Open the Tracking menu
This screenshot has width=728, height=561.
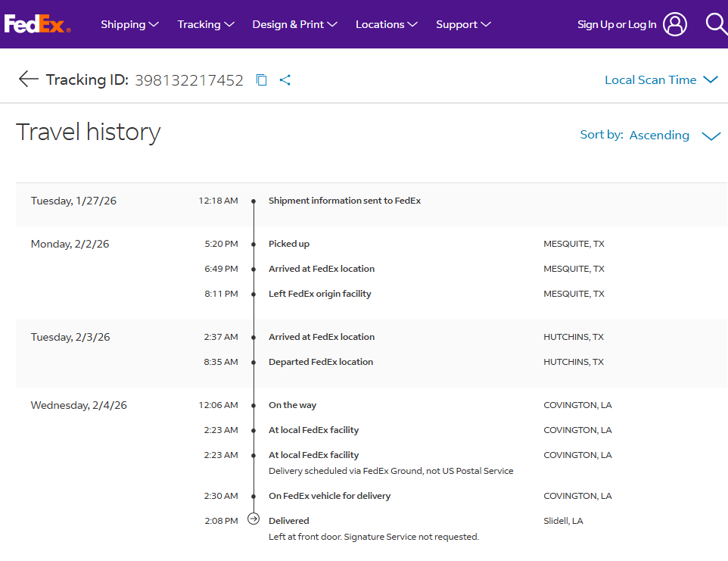pos(206,24)
